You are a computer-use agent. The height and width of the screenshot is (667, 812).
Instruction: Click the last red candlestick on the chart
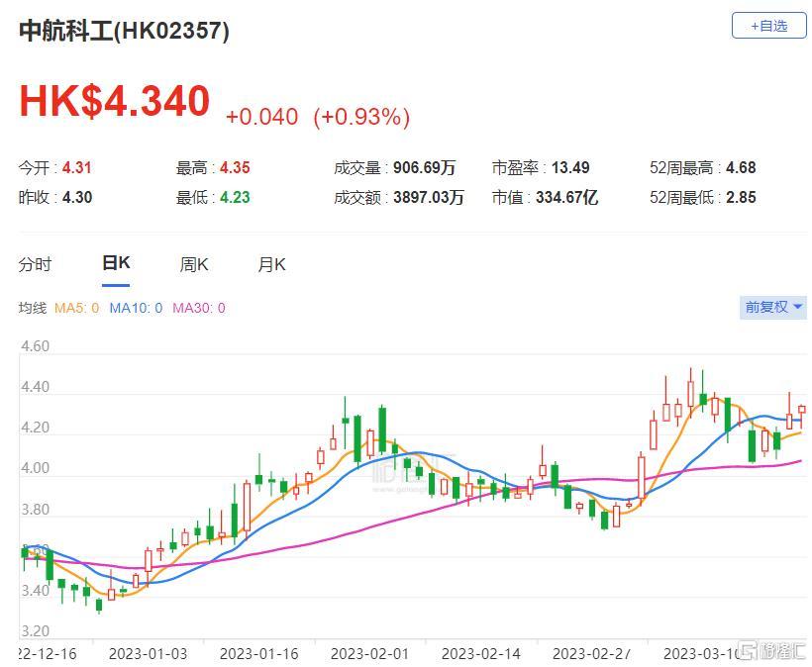pos(802,410)
